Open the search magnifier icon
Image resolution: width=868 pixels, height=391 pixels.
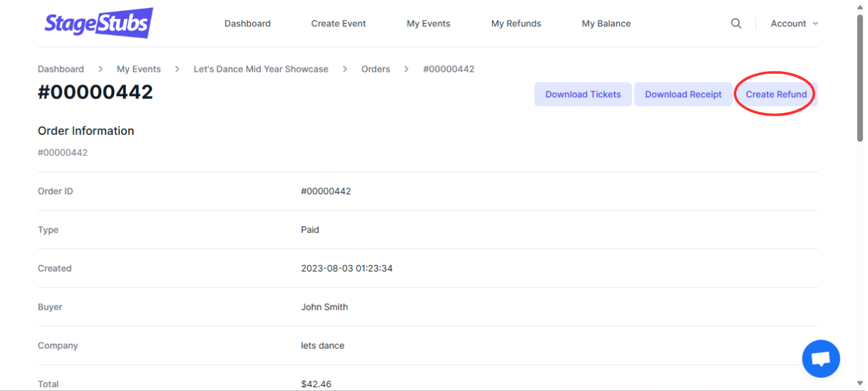[736, 24]
